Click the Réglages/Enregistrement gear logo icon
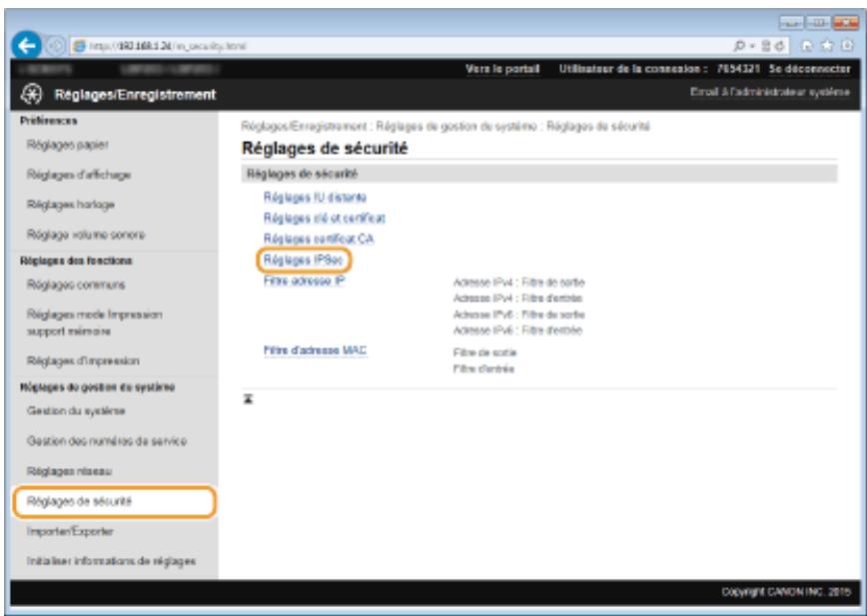867x616 pixels. 31,95
